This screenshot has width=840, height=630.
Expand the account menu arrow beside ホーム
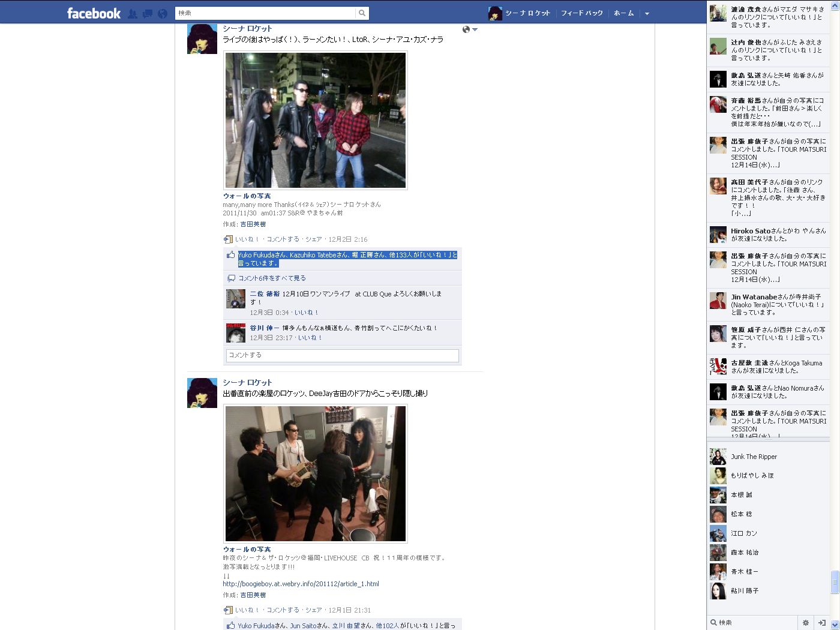pos(647,13)
